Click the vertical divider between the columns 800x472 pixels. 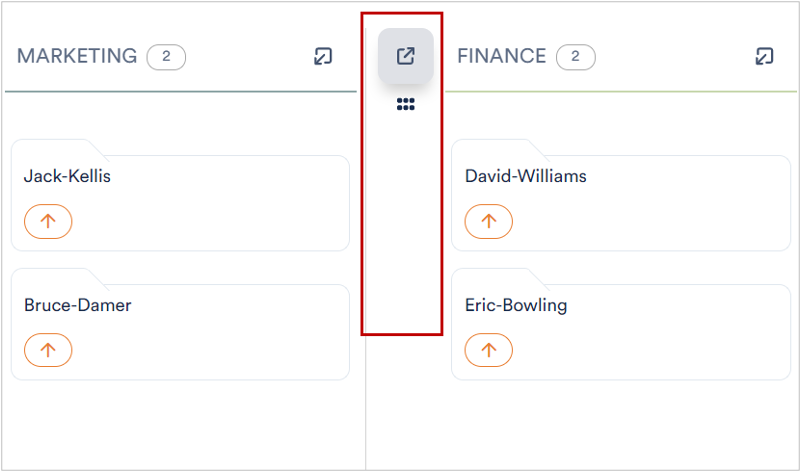[x=366, y=402]
